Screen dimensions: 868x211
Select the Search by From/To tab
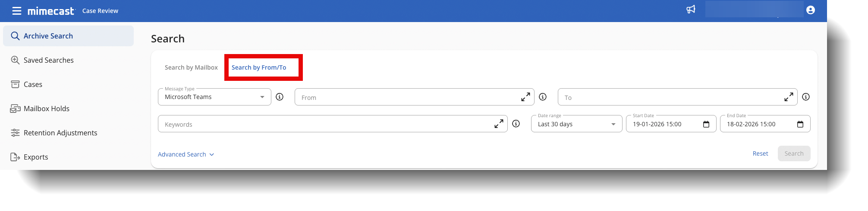click(x=259, y=67)
